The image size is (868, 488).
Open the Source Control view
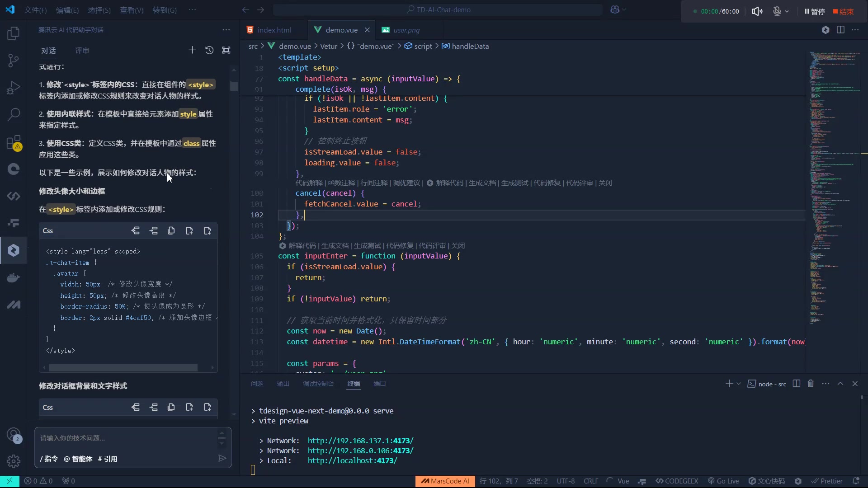(x=14, y=60)
